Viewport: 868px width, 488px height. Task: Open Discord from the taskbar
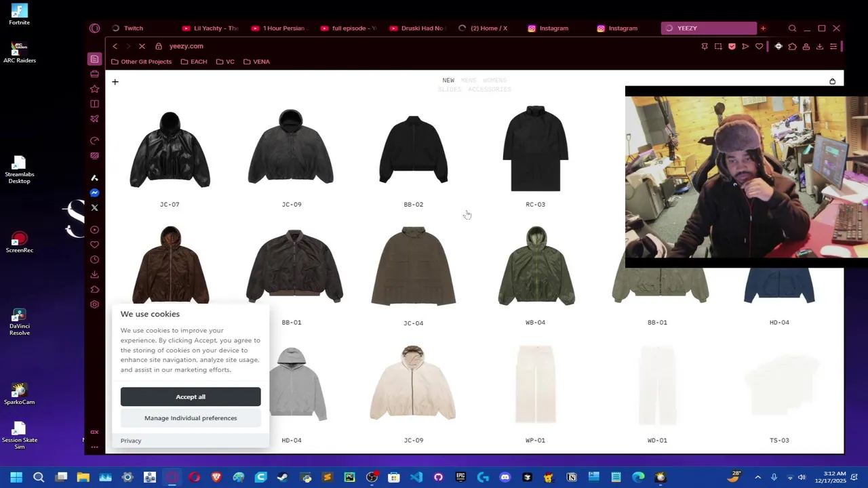[505, 477]
